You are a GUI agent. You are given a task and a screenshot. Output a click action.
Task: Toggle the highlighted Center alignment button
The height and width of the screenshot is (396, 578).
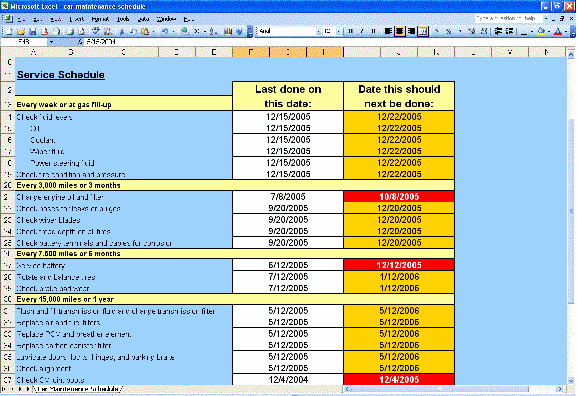tap(400, 31)
